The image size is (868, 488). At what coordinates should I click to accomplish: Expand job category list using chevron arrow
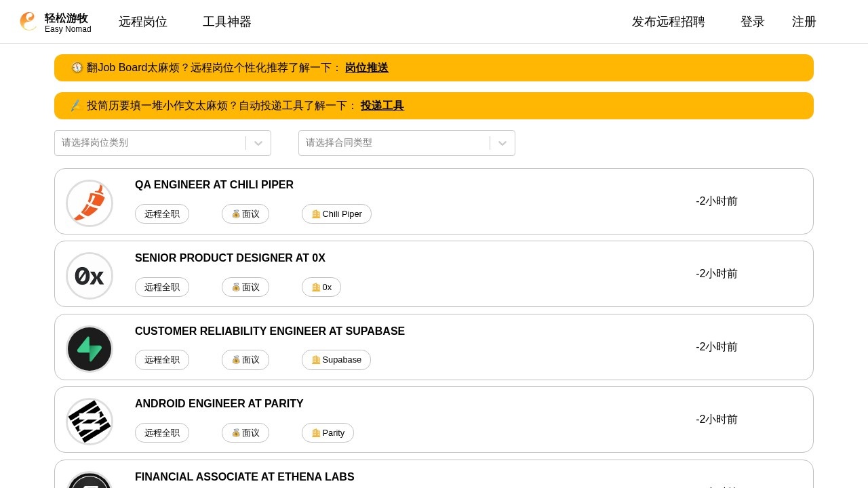tap(258, 143)
